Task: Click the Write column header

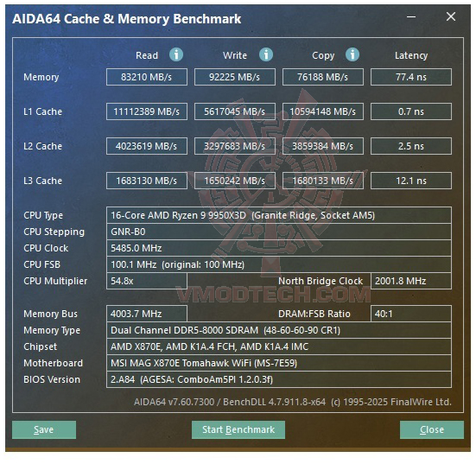Action: tap(235, 55)
